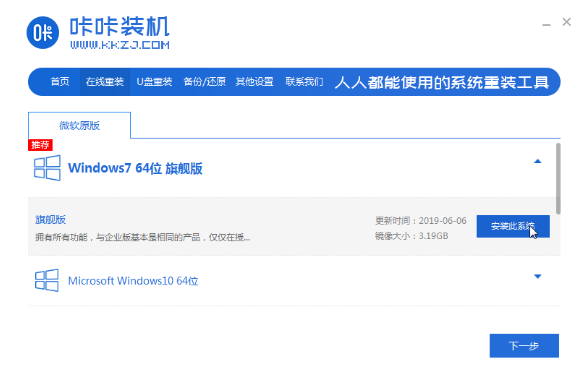The height and width of the screenshot is (372, 581).
Task: Click the 镜像大小：3.19GB text
Action: pyautogui.click(x=412, y=236)
